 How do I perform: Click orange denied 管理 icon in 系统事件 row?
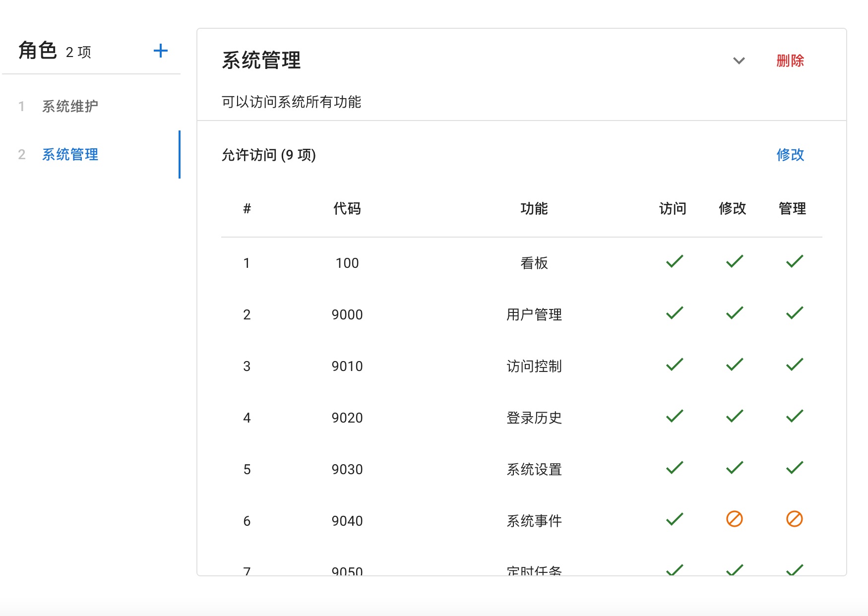[x=795, y=519]
